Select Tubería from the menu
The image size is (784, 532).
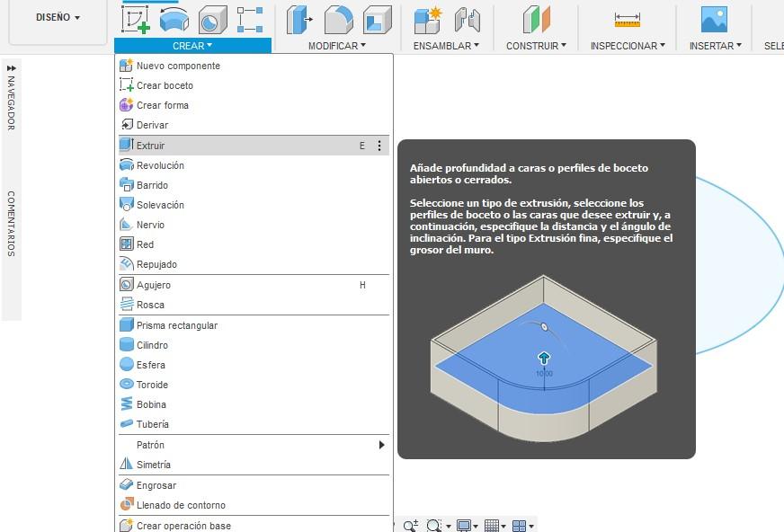pos(254,424)
